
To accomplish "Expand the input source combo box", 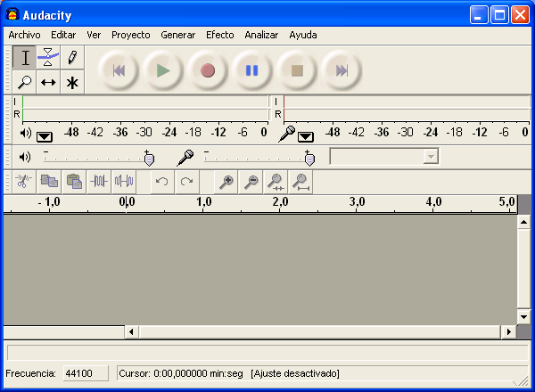I will pyautogui.click(x=432, y=157).
